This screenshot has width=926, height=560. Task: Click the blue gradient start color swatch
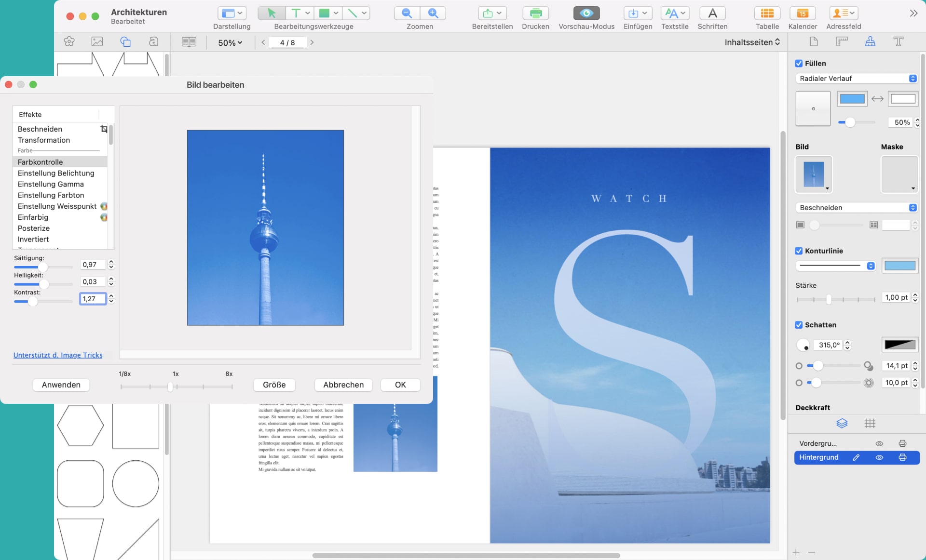click(852, 99)
